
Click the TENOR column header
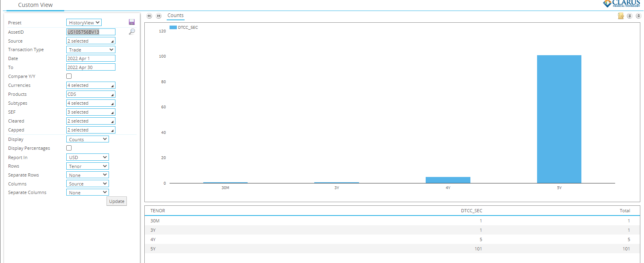pyautogui.click(x=158, y=211)
